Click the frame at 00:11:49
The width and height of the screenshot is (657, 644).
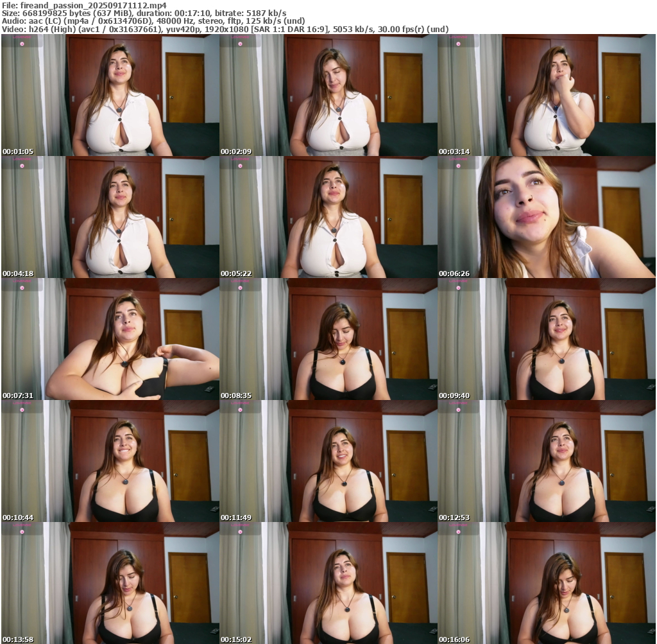point(328,461)
